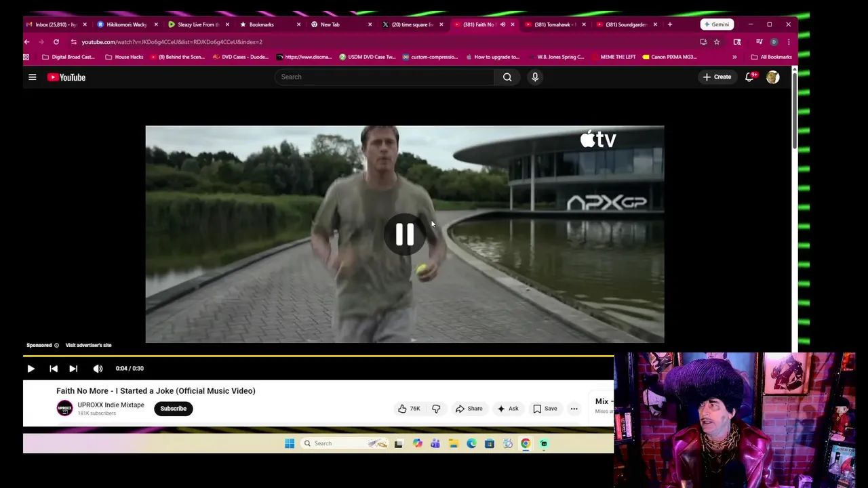868x488 pixels.
Task: Open the Canon PIXMA MG3... bookmark
Action: tap(670, 57)
